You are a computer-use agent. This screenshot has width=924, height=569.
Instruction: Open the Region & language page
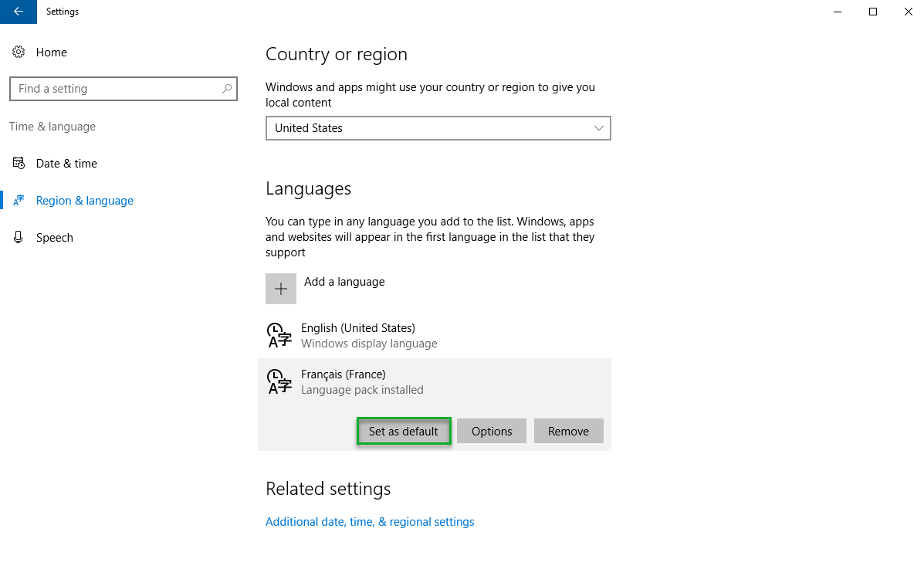(85, 201)
